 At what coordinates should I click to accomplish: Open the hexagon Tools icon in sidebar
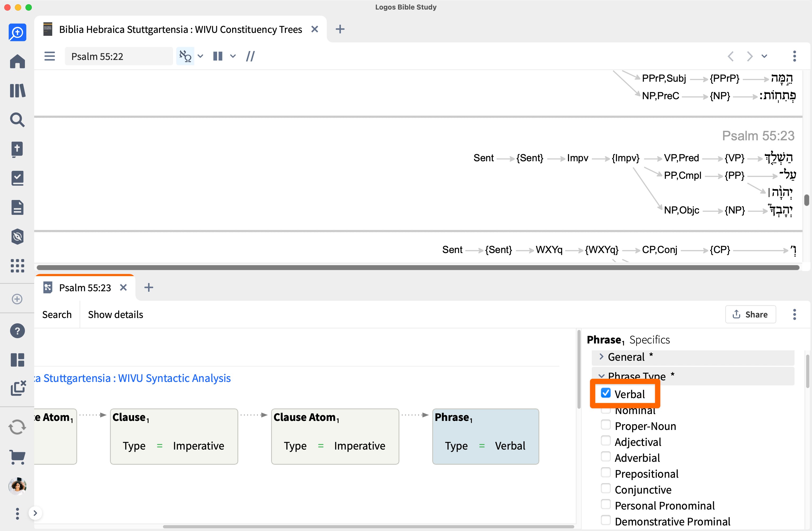tap(17, 236)
